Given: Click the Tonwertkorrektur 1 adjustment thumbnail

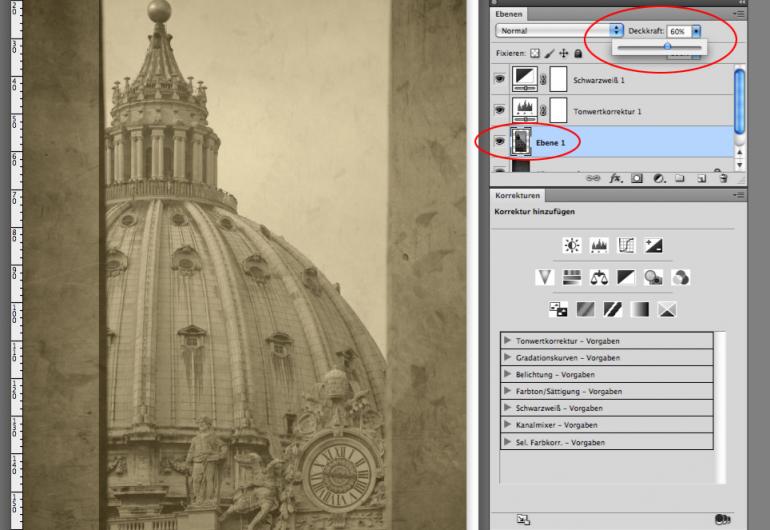Looking at the screenshot, I should click(x=524, y=110).
